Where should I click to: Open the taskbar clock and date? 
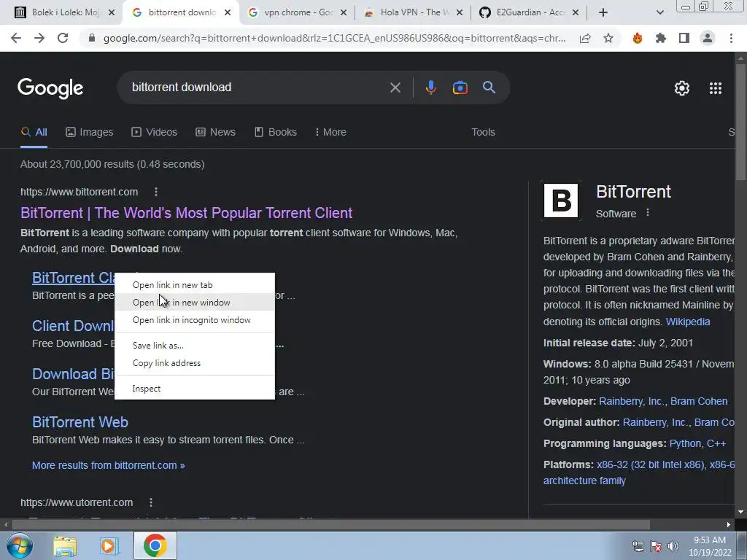point(709,546)
